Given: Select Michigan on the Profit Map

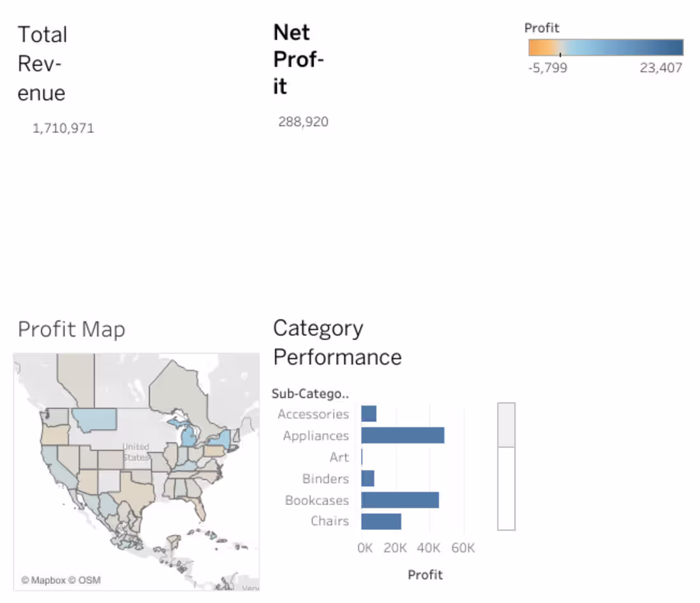Looking at the screenshot, I should pos(190,435).
